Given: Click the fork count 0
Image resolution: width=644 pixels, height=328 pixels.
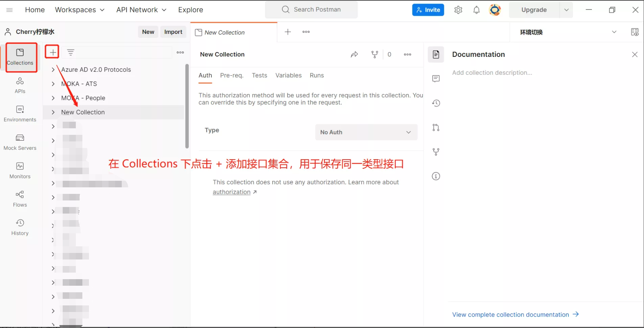Looking at the screenshot, I should (x=389, y=54).
